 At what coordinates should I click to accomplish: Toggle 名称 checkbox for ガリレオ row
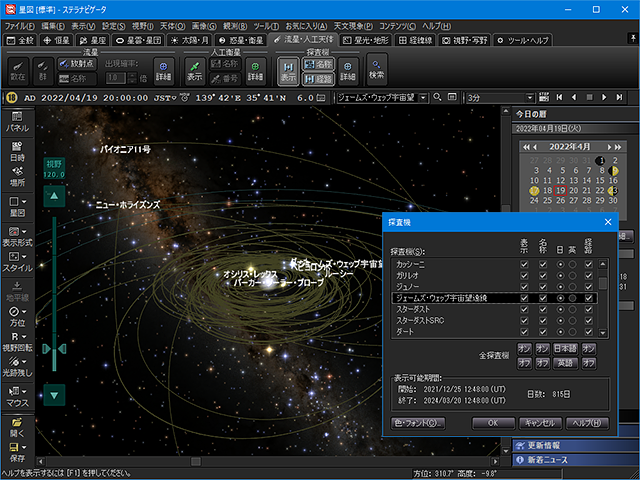point(543,275)
